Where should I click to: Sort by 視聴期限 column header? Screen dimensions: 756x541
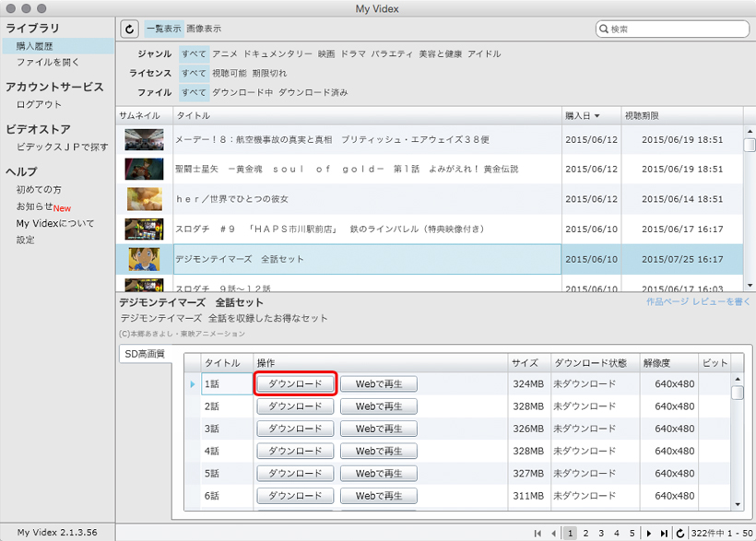681,116
